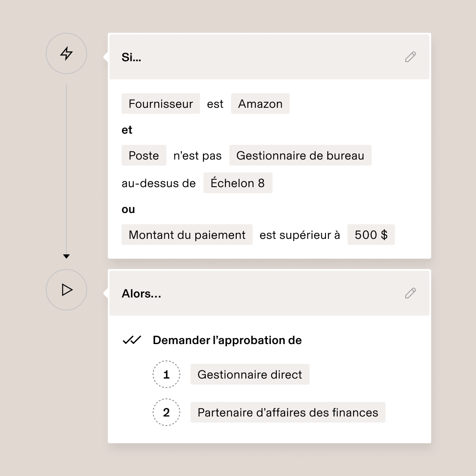Toggle the ou condition operator
Viewport: 476px width, 476px height.
pyautogui.click(x=128, y=209)
